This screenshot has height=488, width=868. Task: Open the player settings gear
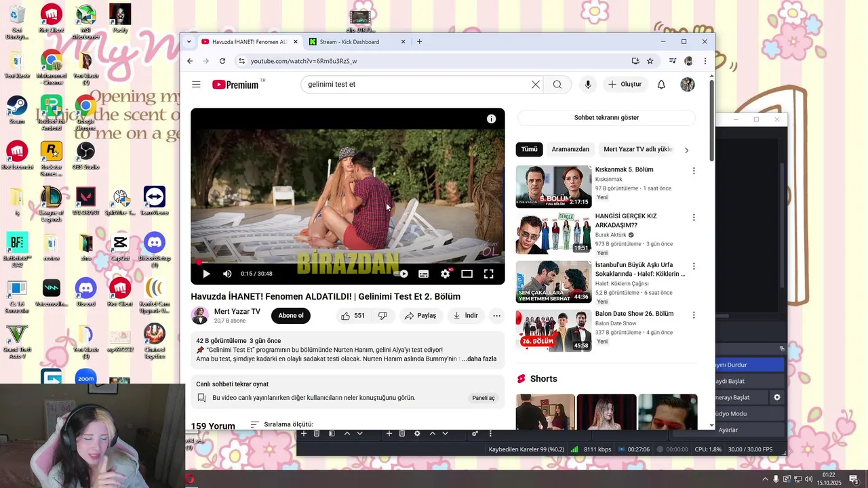tap(446, 274)
